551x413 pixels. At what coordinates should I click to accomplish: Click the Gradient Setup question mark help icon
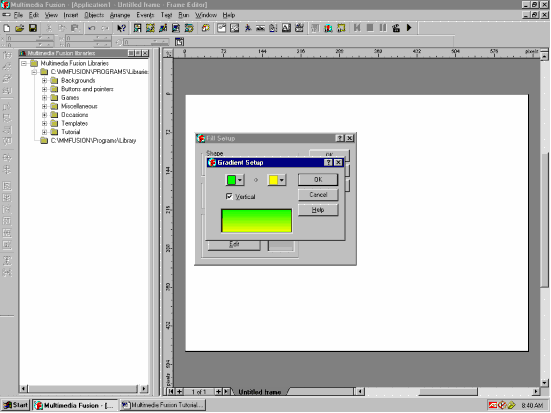pos(328,162)
